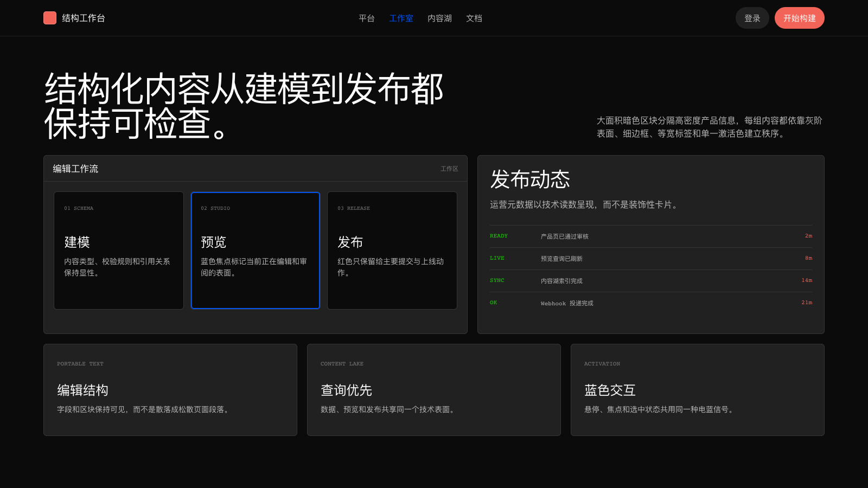Open the 结构工作台 brand link
The image size is (868, 488).
[74, 18]
